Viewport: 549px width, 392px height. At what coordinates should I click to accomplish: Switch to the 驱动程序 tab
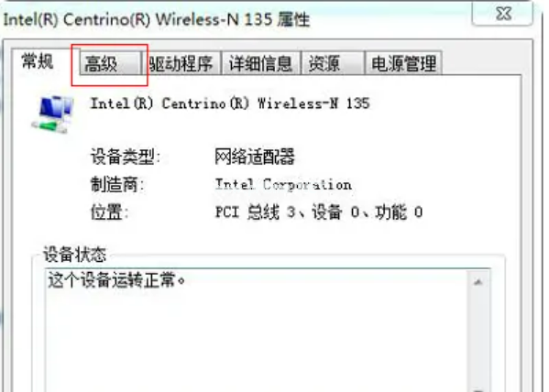coord(181,63)
